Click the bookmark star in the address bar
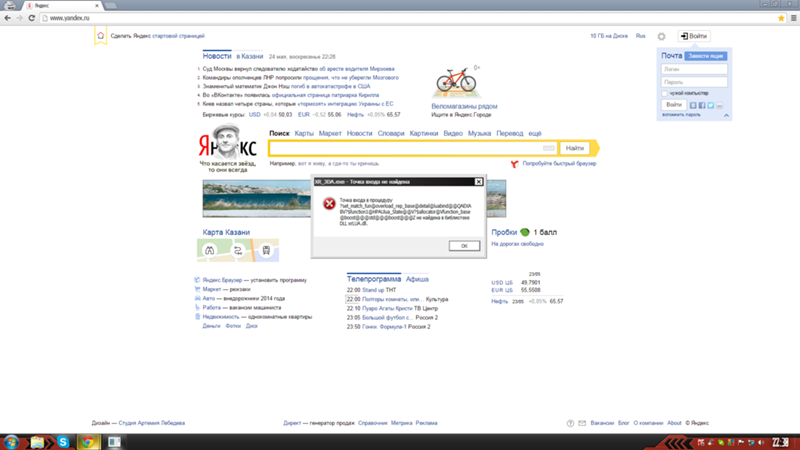The width and height of the screenshot is (800, 450). click(x=781, y=18)
